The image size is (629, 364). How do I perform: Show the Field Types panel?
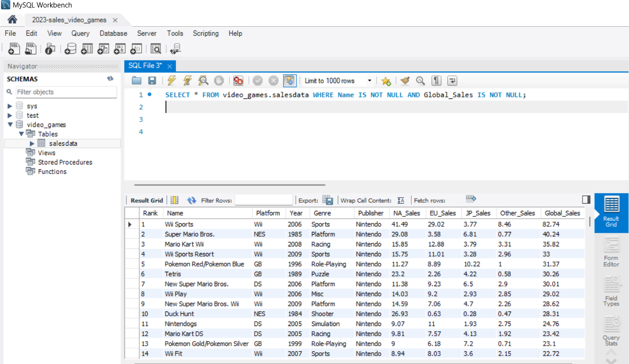611,292
